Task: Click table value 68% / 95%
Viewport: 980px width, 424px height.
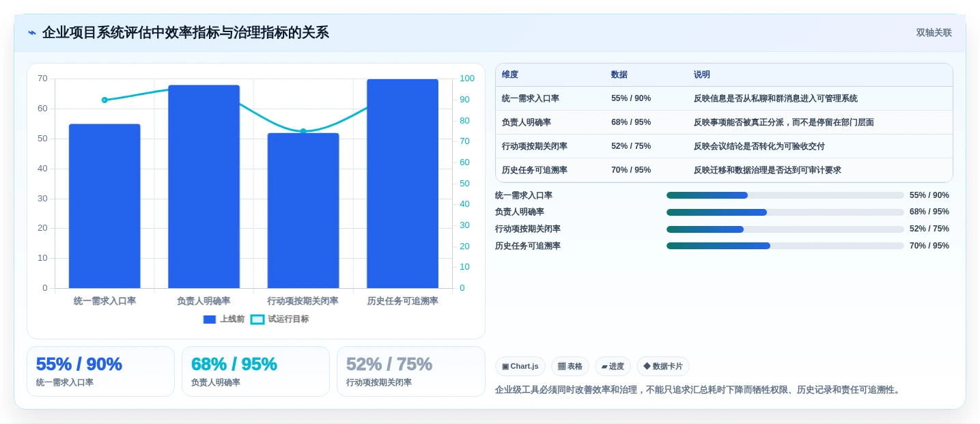Action: click(x=631, y=122)
